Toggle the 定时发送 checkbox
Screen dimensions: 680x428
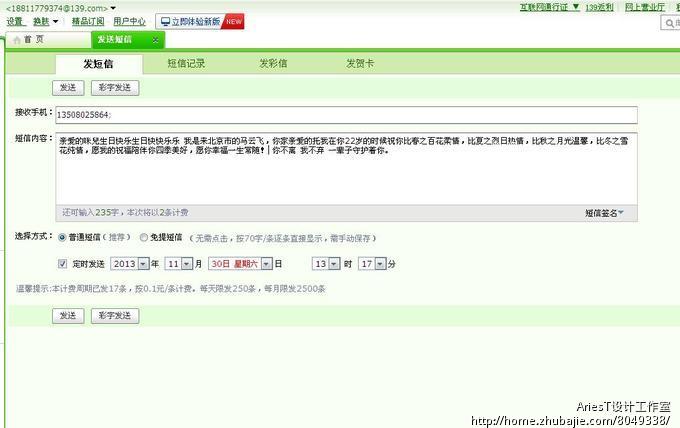(62, 264)
